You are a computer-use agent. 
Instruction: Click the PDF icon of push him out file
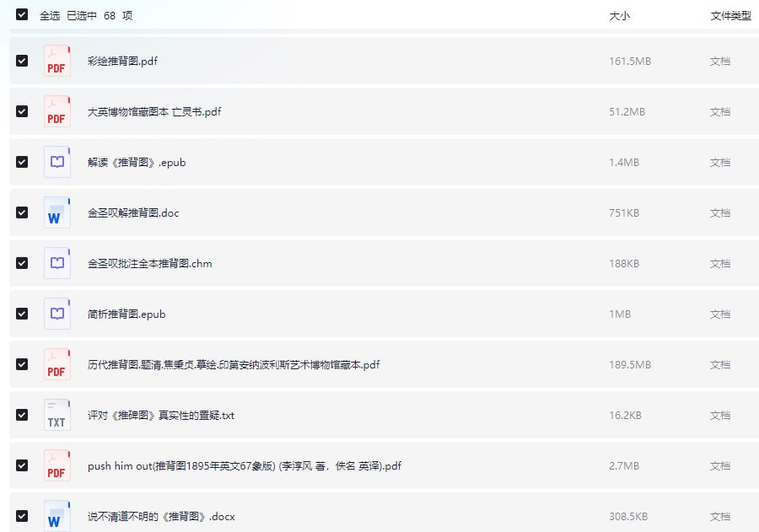[57, 465]
